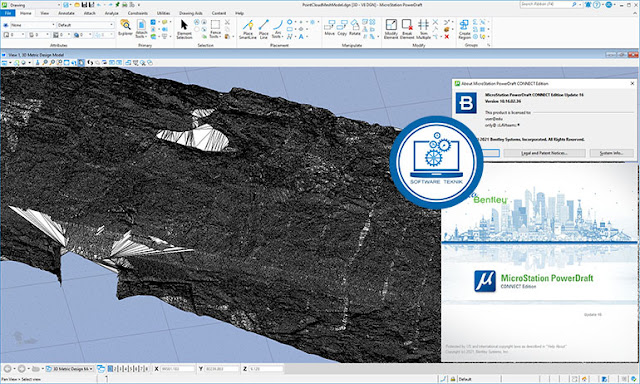Switch to the Utilities ribbon tab

coord(163,13)
